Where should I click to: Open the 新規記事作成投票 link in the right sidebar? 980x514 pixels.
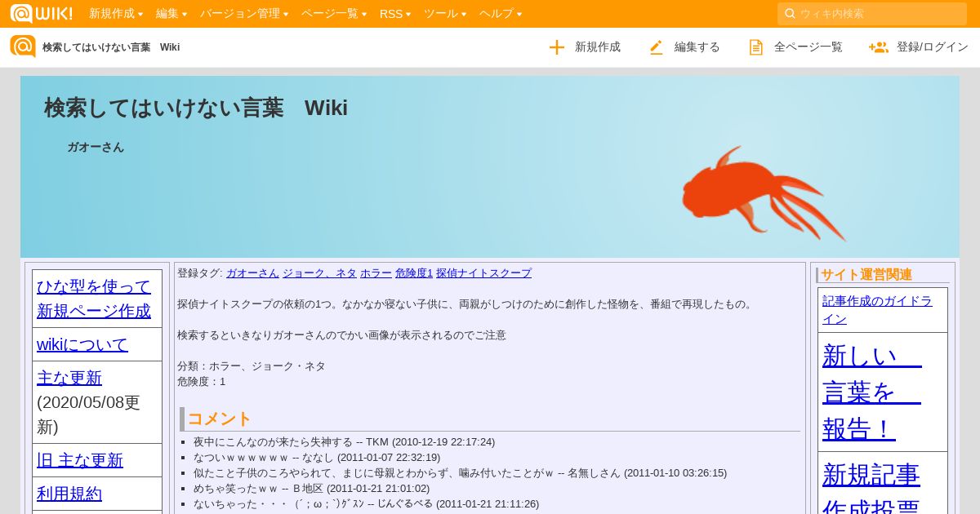[x=871, y=490]
